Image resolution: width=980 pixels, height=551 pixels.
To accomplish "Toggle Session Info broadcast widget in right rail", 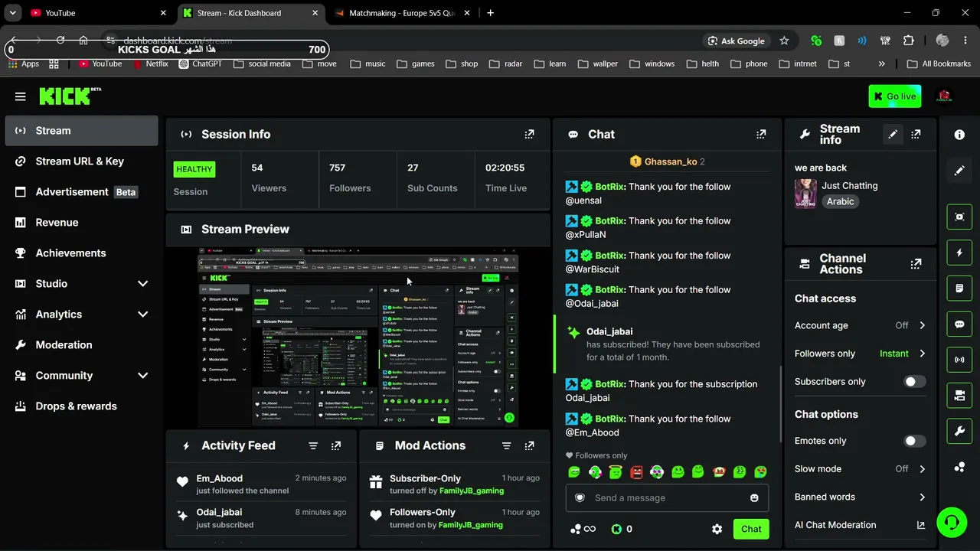I will pos(959,360).
